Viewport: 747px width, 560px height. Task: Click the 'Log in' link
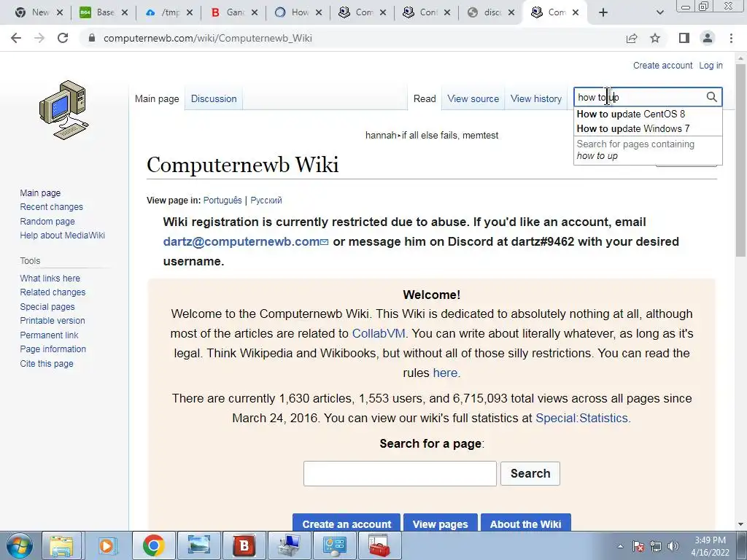(711, 65)
